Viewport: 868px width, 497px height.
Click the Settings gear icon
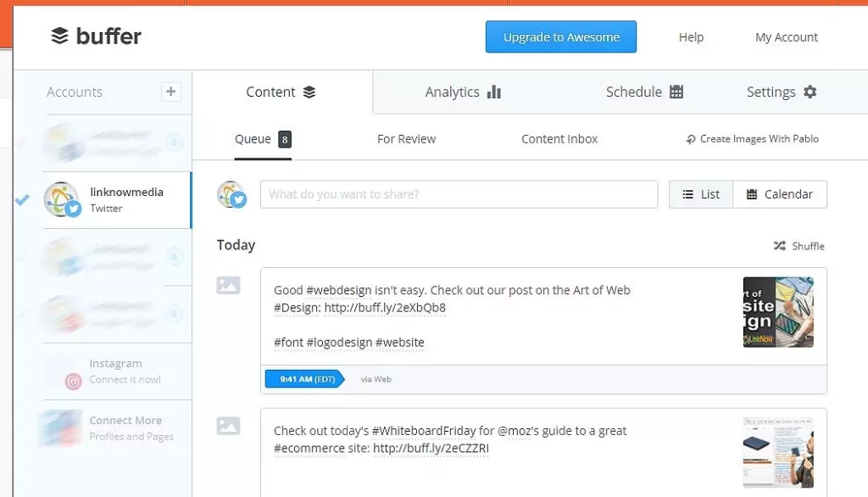(810, 92)
